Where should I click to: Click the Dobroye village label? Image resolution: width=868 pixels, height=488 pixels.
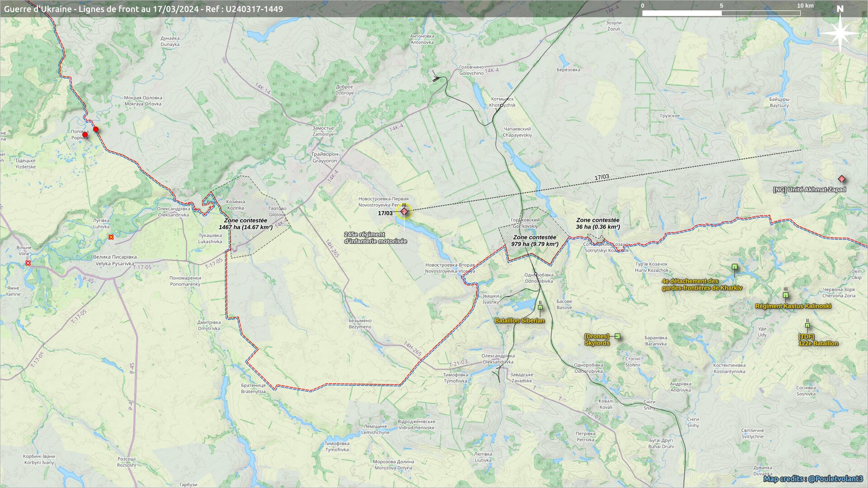pos(344,90)
